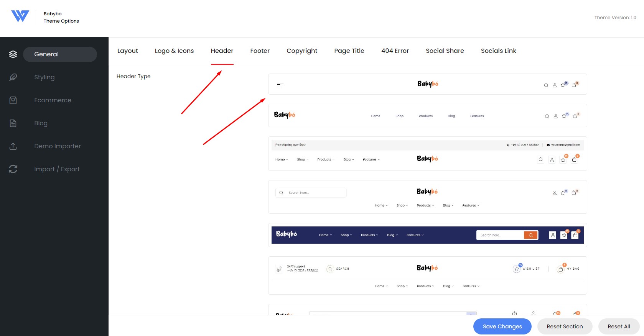The height and width of the screenshot is (336, 644).
Task: Click the General layers icon in sidebar
Action: coord(13,54)
